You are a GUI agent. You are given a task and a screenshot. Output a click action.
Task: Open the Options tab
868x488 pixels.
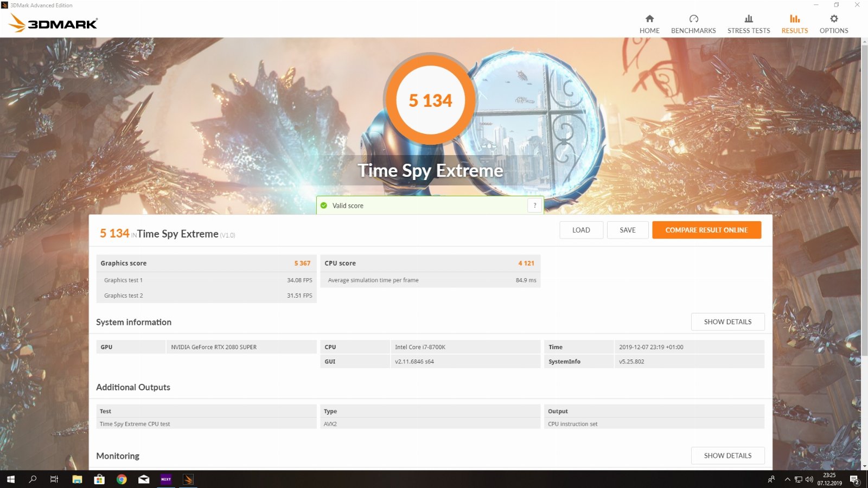(834, 24)
